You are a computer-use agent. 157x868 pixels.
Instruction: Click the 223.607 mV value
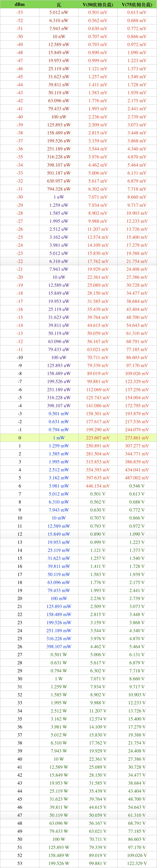pyautogui.click(x=98, y=438)
